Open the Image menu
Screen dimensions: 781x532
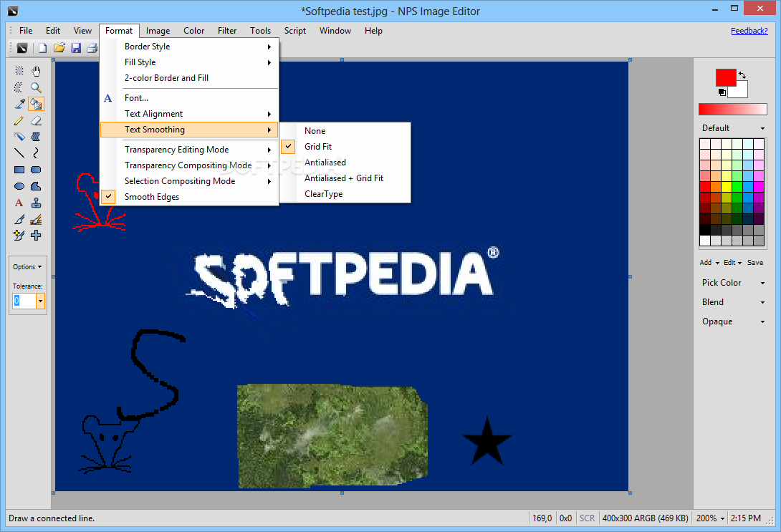158,31
